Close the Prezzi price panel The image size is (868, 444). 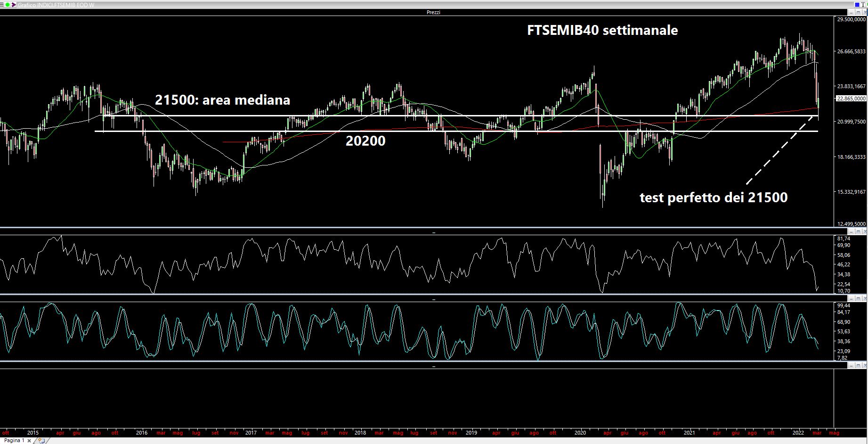click(865, 12)
